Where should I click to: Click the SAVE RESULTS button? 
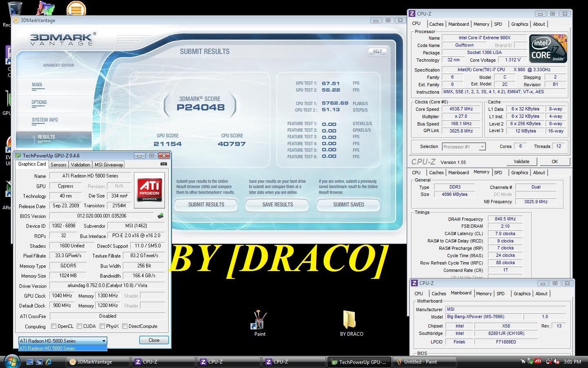277,205
